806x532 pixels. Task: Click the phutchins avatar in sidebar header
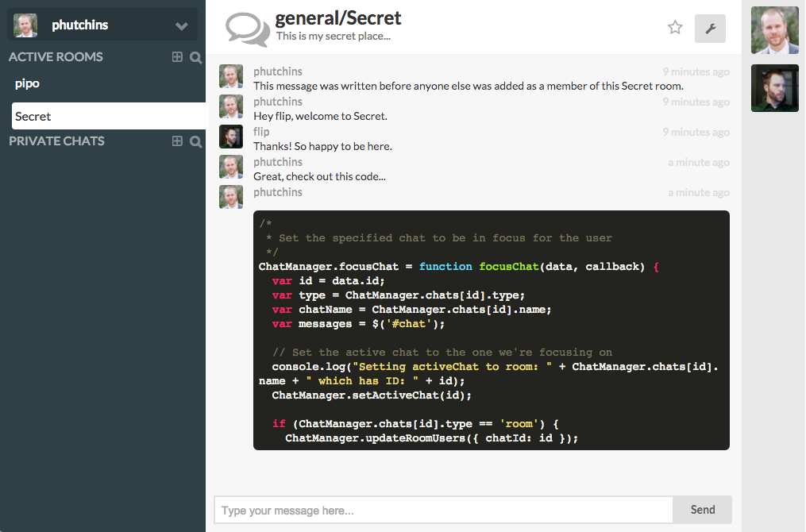pyautogui.click(x=25, y=25)
